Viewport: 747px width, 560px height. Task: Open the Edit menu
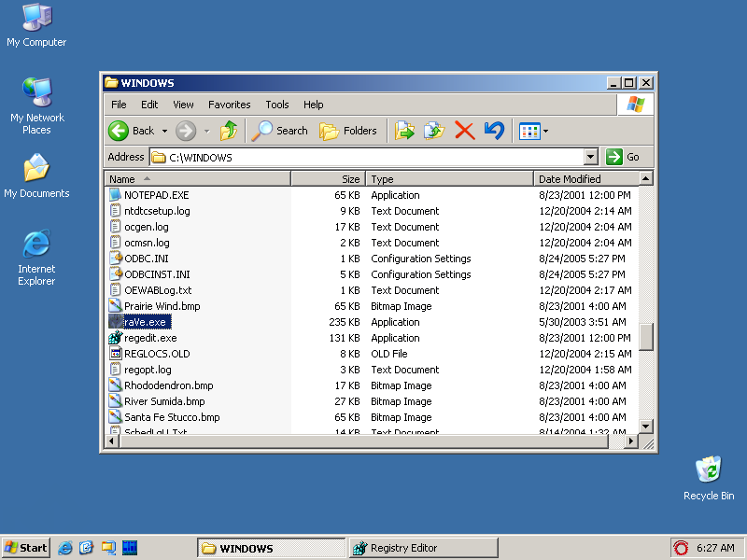[149, 105]
